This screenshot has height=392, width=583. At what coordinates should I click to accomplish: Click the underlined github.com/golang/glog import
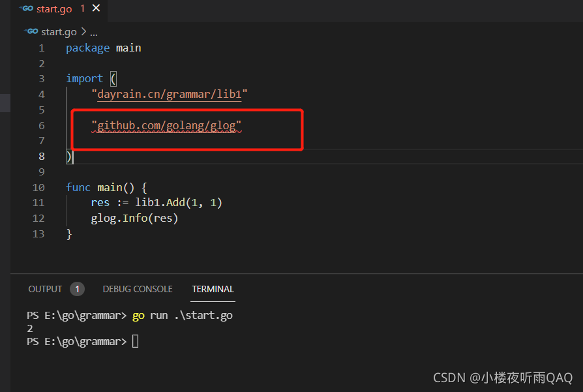(166, 125)
